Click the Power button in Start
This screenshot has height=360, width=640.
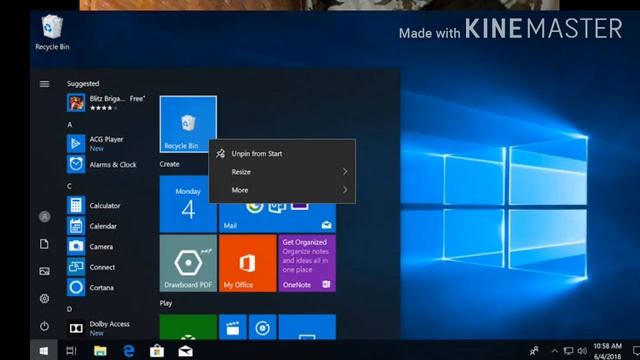[44, 326]
